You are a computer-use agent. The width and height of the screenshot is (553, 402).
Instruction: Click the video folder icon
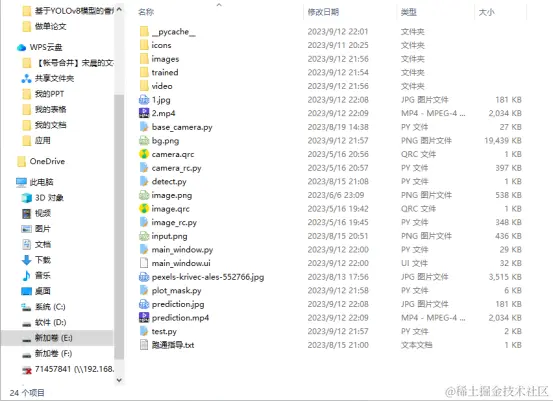tap(144, 86)
